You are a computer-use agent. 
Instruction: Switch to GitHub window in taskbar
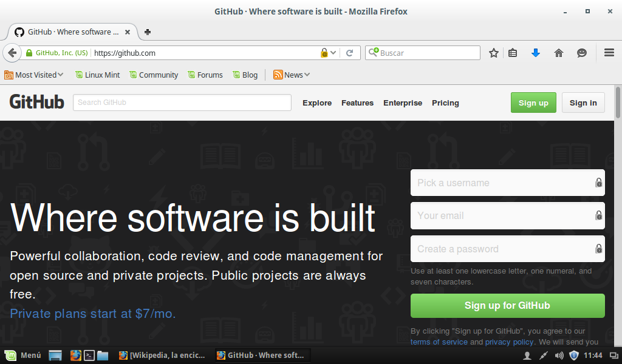tap(262, 356)
